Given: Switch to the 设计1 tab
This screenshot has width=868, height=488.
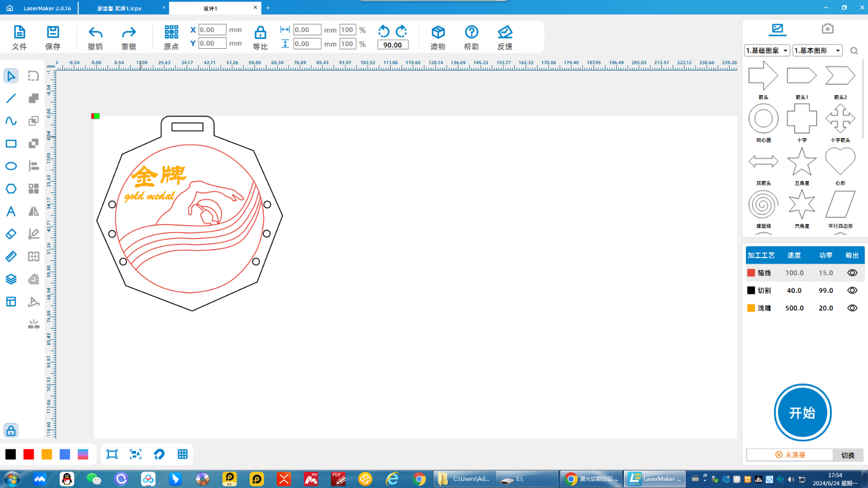Looking at the screenshot, I should (x=210, y=8).
